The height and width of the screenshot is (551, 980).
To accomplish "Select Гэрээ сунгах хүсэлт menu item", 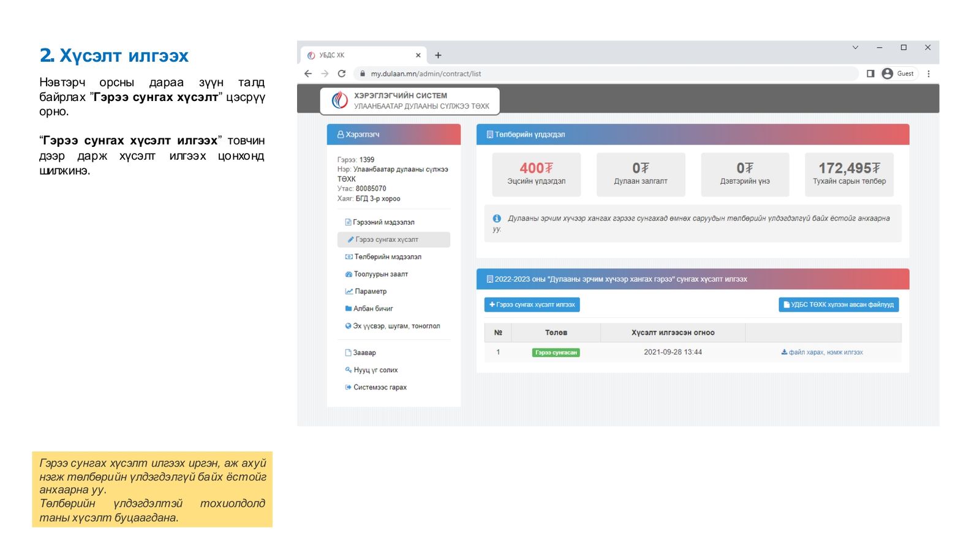I will coord(394,239).
